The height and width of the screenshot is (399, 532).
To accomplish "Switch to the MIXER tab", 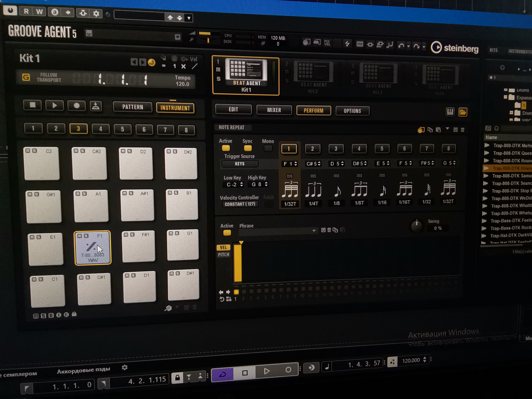I will 274,110.
